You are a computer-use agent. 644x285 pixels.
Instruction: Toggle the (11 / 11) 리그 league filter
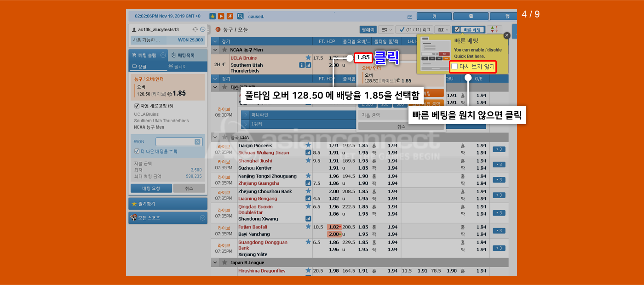pyautogui.click(x=414, y=29)
